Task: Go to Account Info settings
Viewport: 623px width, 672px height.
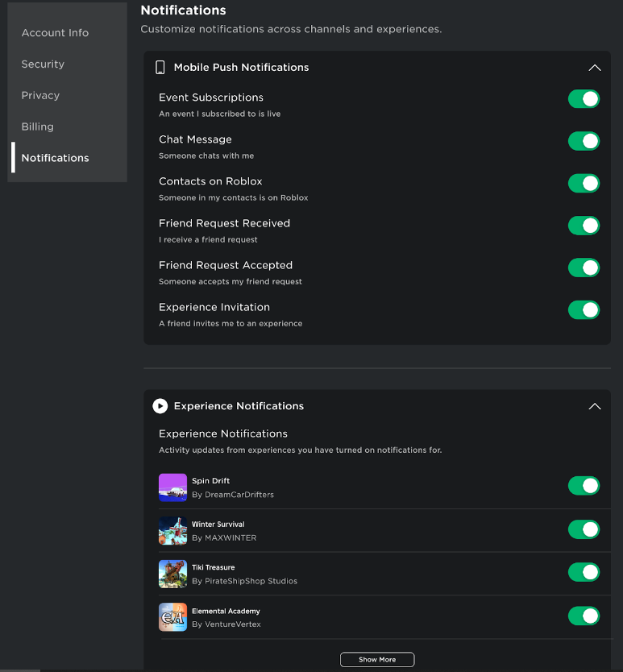Action: [55, 32]
